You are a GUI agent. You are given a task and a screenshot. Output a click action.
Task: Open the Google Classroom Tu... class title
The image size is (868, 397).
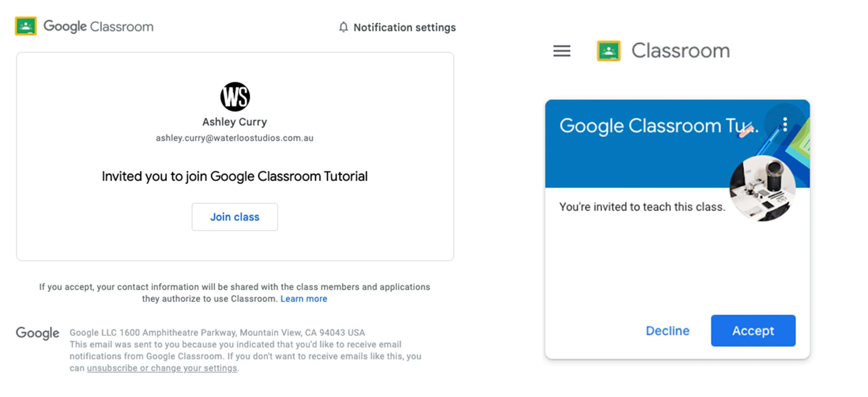pyautogui.click(x=659, y=126)
